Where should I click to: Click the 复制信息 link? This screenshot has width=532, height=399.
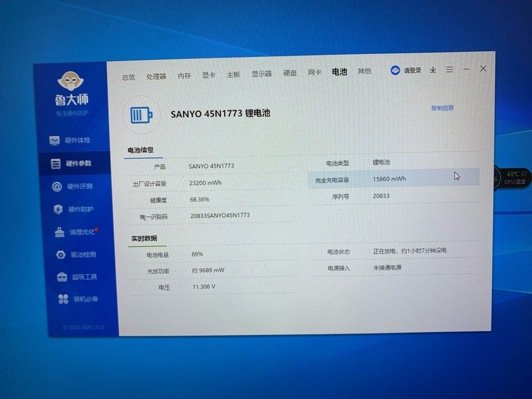[x=442, y=108]
